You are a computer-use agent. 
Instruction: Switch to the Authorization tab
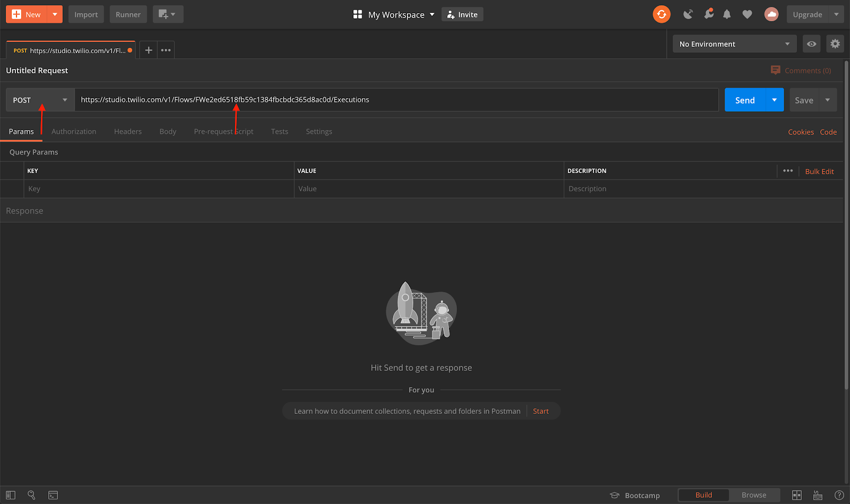(74, 132)
